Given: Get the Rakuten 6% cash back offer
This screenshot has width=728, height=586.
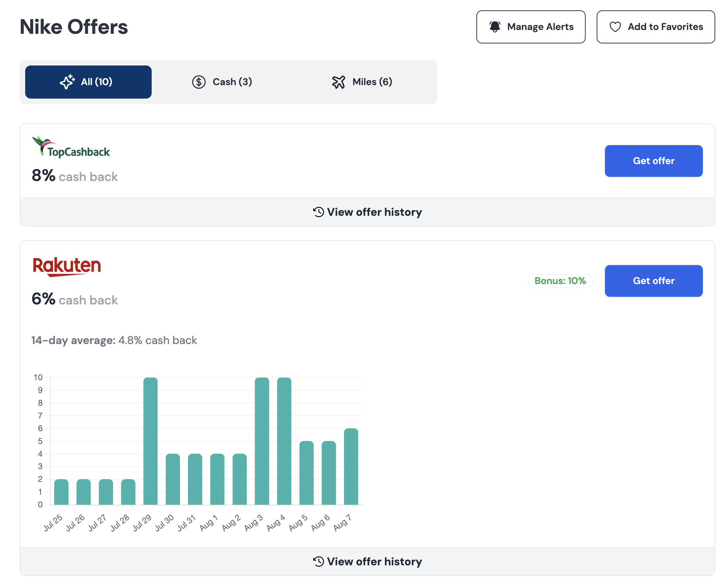Looking at the screenshot, I should [x=653, y=281].
